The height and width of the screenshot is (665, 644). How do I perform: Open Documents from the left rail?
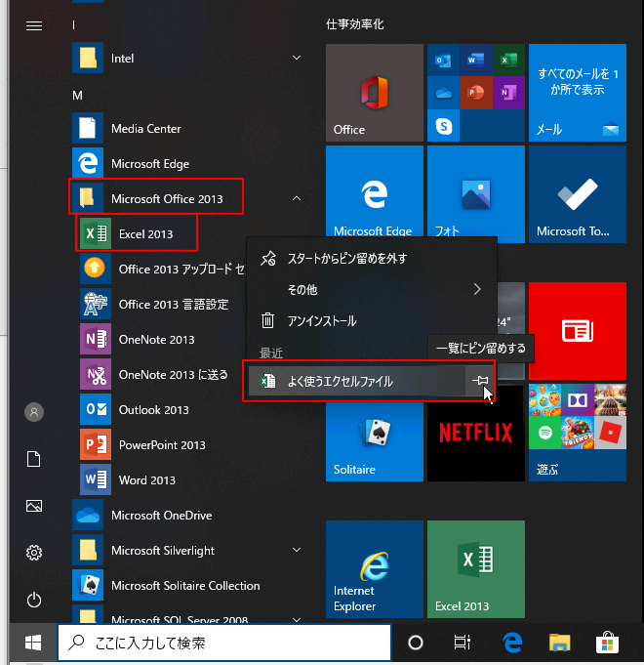[x=34, y=459]
